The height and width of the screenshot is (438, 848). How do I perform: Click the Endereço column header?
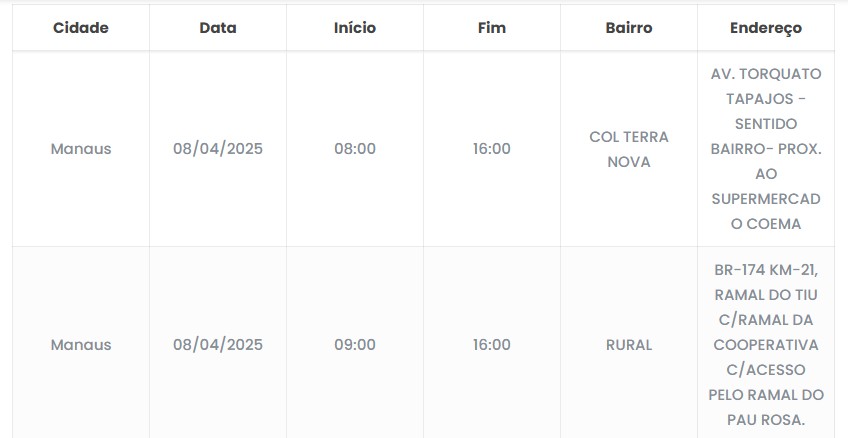coord(766,28)
